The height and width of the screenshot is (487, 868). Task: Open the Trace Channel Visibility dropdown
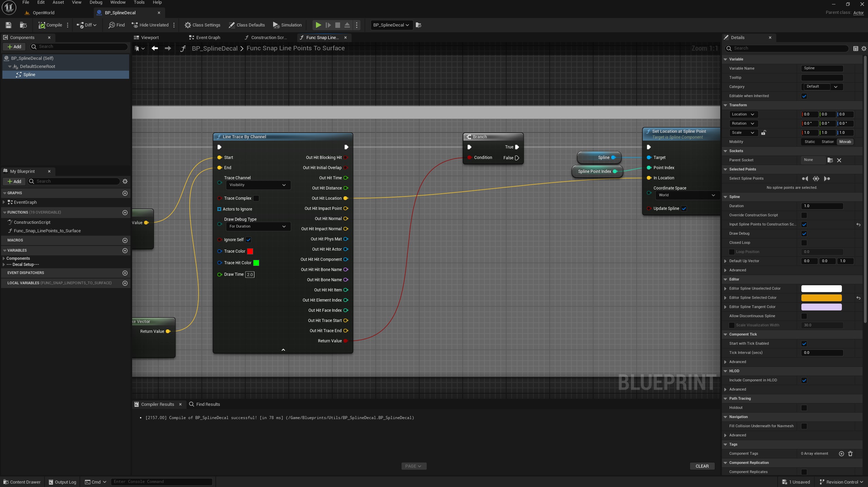(258, 185)
